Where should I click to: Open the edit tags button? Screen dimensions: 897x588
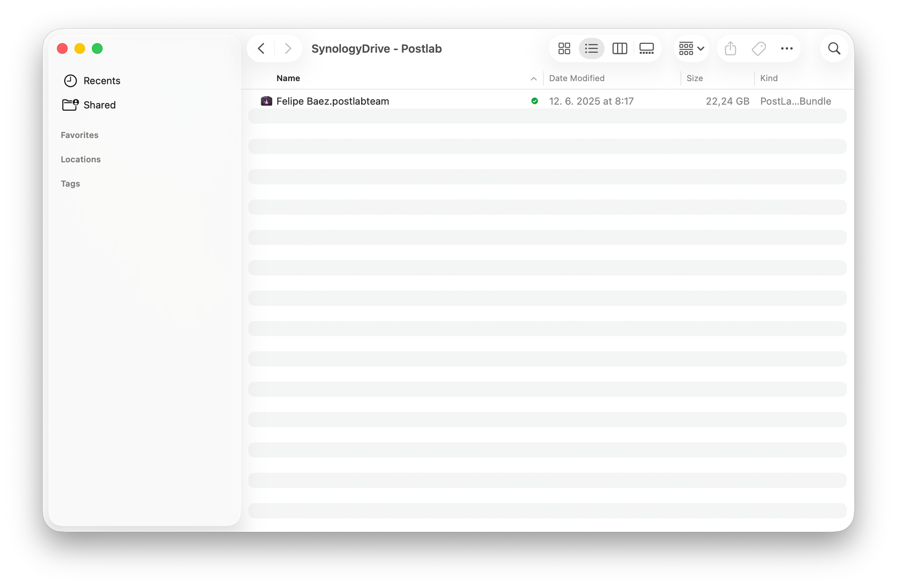758,48
